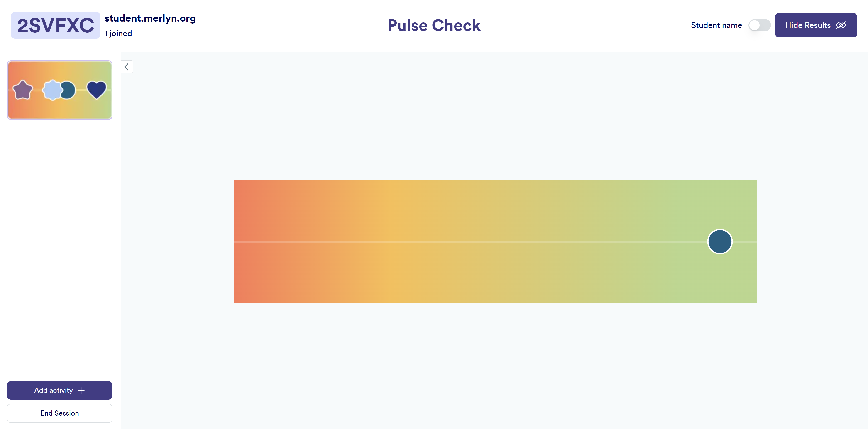Open the student.merlyn.org link
Viewport: 868px width, 429px height.
click(x=150, y=18)
